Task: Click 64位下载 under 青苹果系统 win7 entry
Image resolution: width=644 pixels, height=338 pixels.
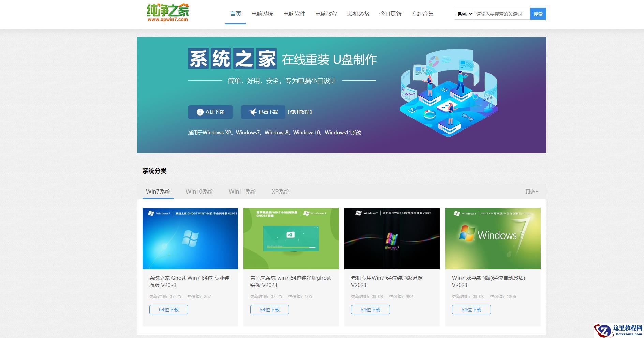Action: point(269,310)
